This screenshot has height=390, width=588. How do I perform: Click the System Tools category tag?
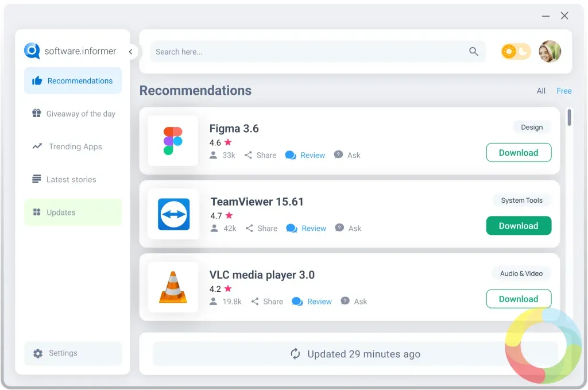point(521,200)
